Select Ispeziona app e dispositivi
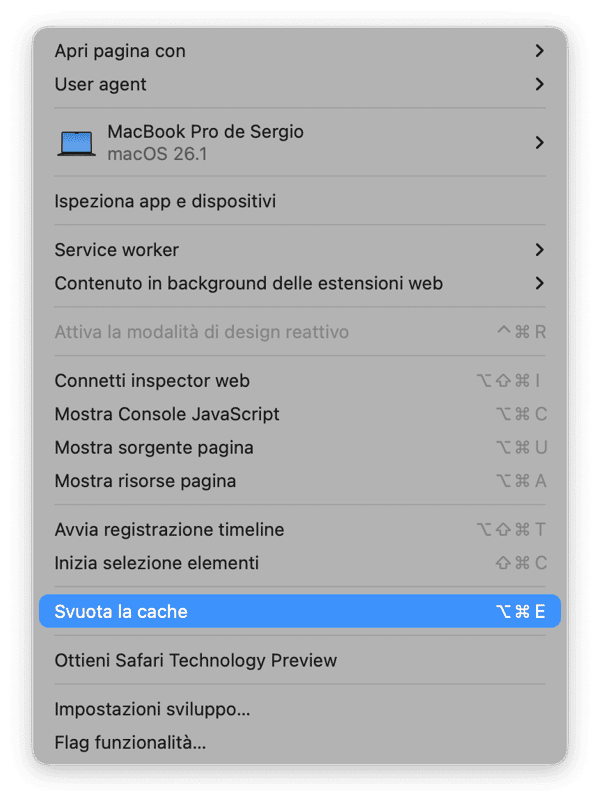The image size is (600, 803). click(165, 201)
